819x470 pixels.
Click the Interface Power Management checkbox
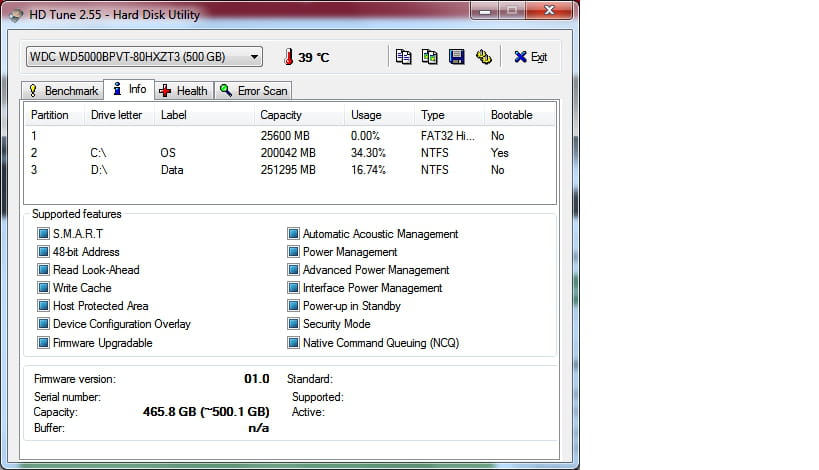point(294,288)
